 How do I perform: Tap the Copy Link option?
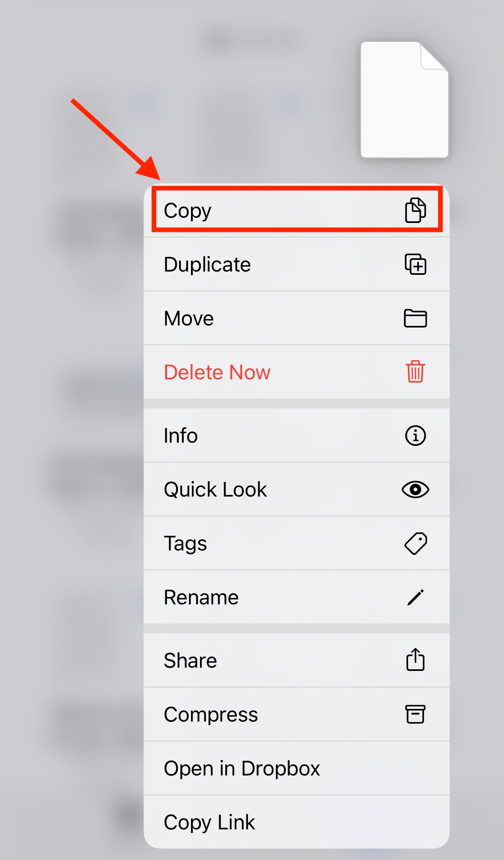click(297, 822)
